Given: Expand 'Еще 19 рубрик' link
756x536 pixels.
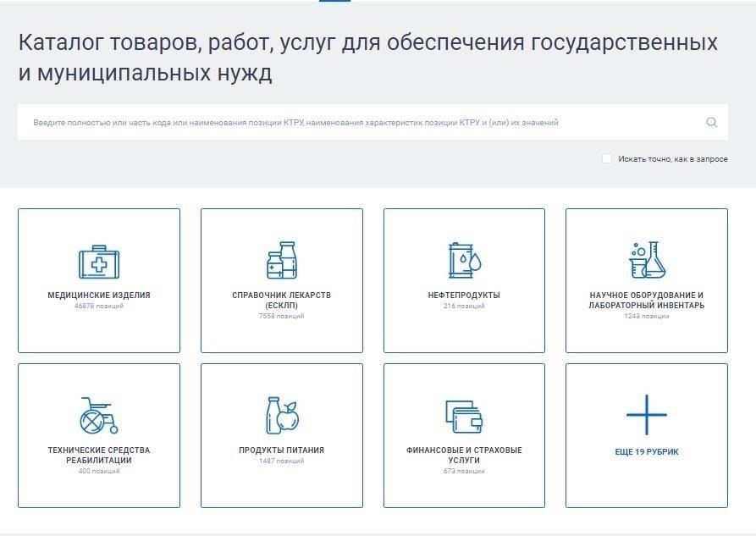Looking at the screenshot, I should (647, 452).
